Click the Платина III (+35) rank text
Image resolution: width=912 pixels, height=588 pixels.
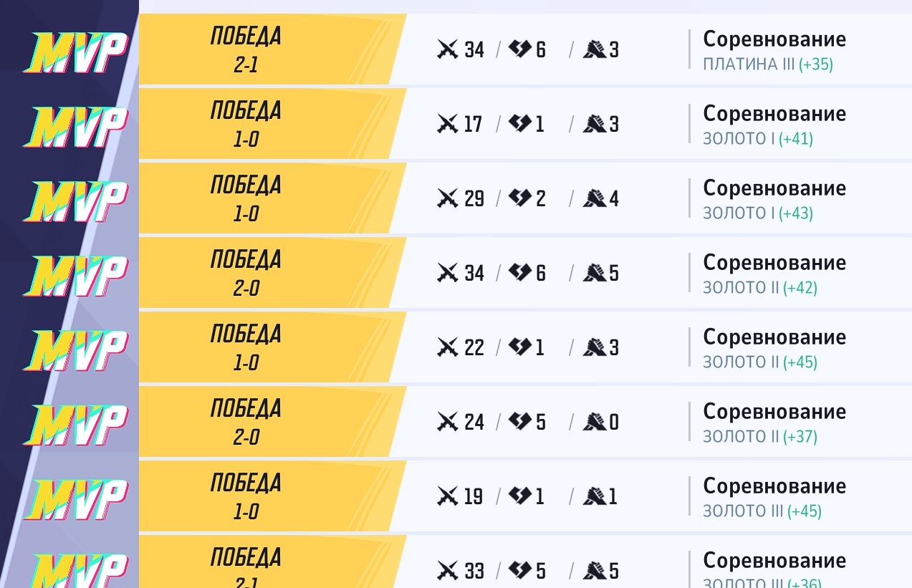tap(768, 64)
